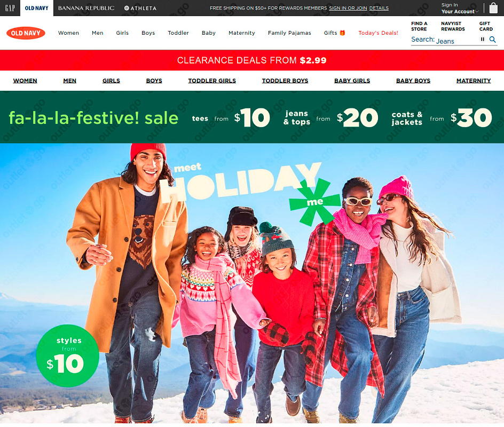Open the Athleta brand tab
This screenshot has height=427, width=504.
click(x=140, y=8)
